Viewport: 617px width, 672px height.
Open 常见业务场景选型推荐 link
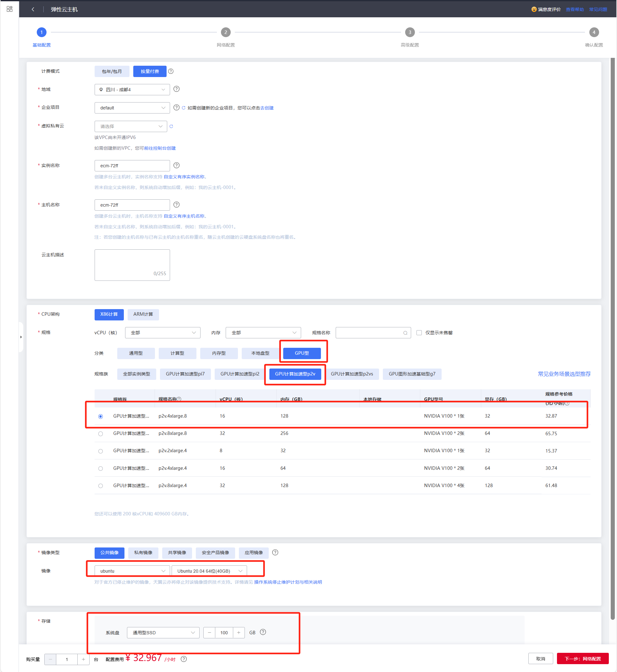tap(564, 374)
